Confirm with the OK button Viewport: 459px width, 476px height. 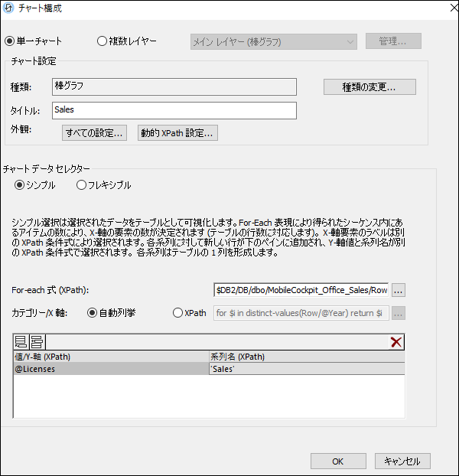pos(338,461)
